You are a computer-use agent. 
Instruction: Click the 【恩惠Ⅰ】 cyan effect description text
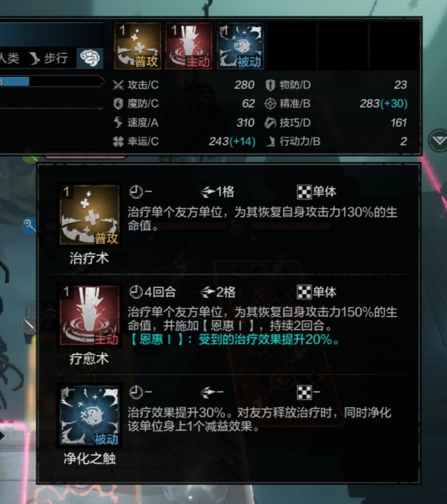tap(235, 340)
